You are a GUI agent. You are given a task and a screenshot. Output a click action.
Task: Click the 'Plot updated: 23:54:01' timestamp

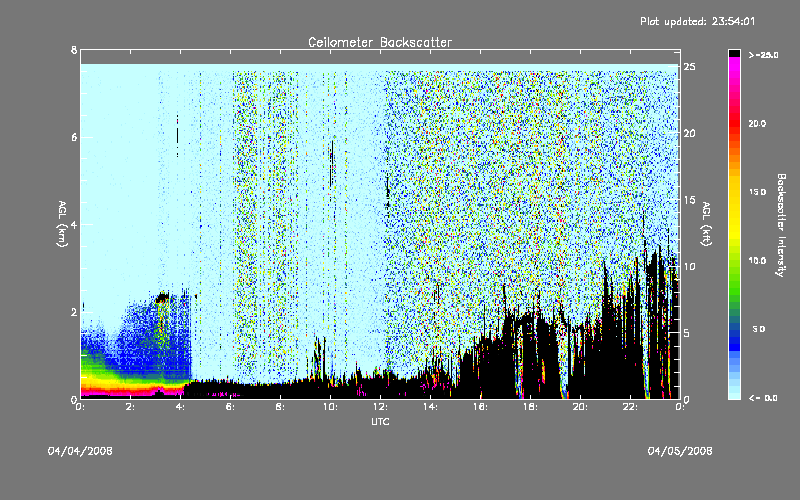(x=697, y=21)
